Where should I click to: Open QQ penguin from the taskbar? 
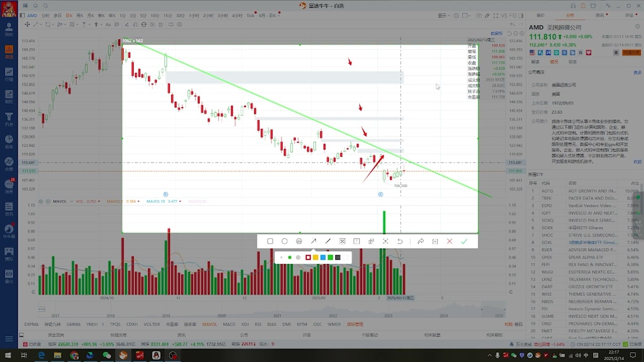click(x=156, y=355)
